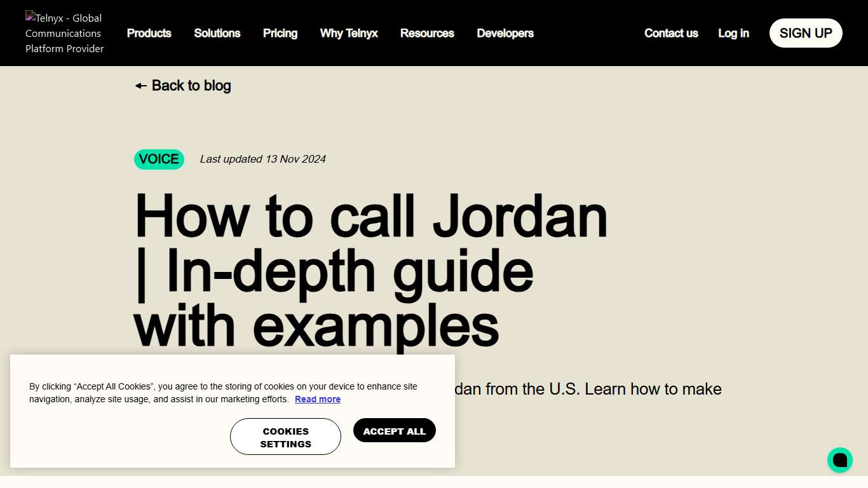Open the Contact us page

pyautogui.click(x=671, y=33)
